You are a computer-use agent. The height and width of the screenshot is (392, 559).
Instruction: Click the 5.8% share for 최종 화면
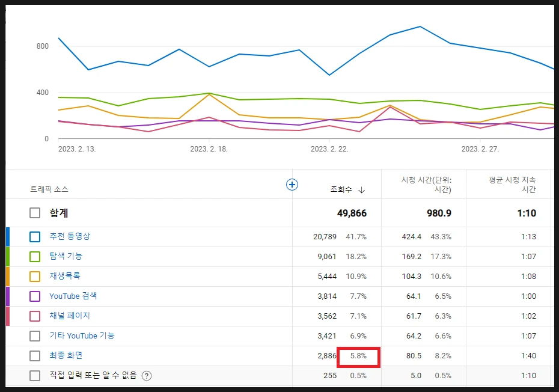point(358,355)
